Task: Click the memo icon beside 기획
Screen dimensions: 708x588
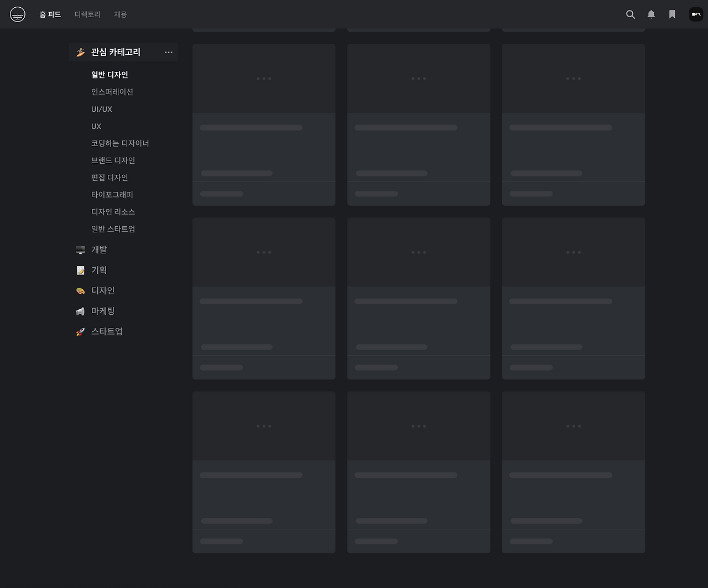Action: pyautogui.click(x=81, y=270)
